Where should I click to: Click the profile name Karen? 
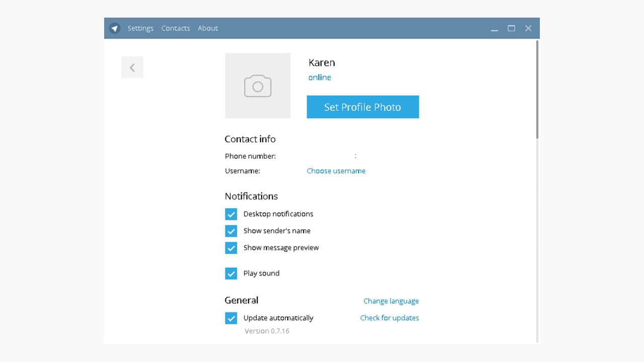coord(321,62)
